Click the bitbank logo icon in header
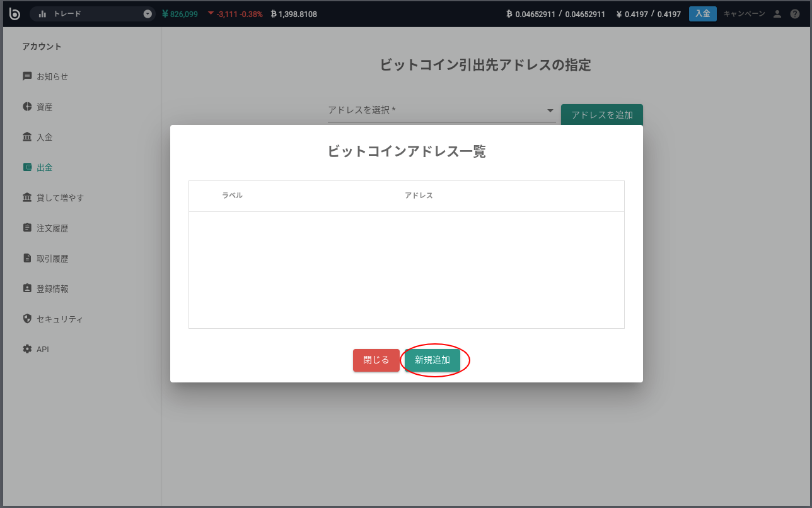The height and width of the screenshot is (508, 812). tap(14, 14)
